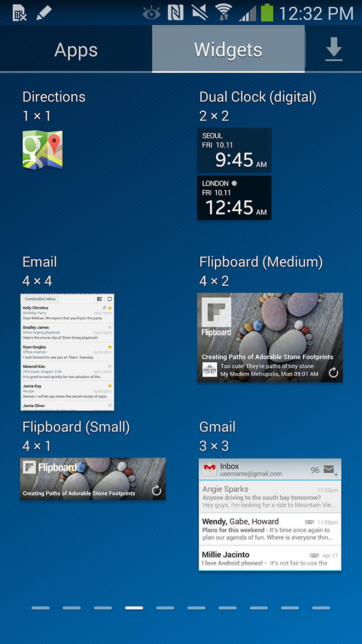The width and height of the screenshot is (362, 644).
Task: Tap refresh icon in Flipboard Medium widget
Action: [x=333, y=373]
